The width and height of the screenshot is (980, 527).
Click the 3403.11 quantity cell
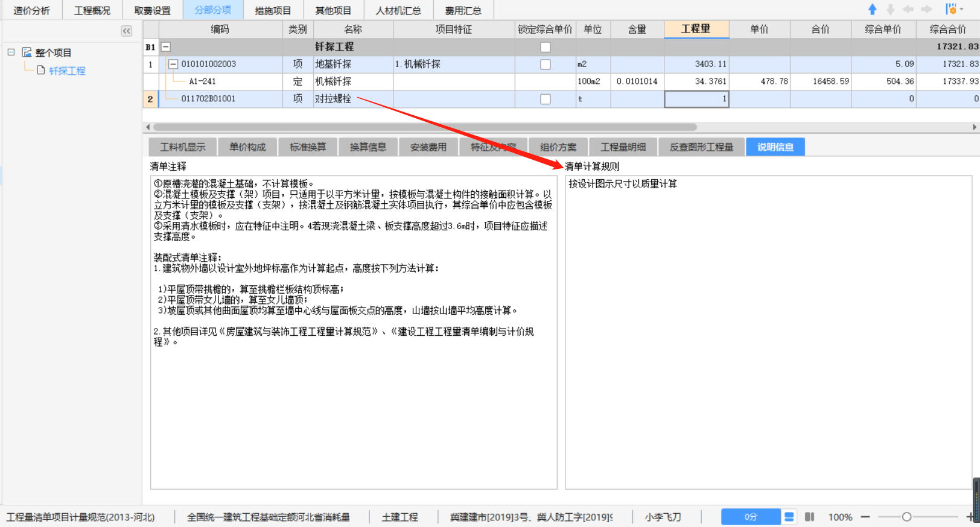[696, 64]
